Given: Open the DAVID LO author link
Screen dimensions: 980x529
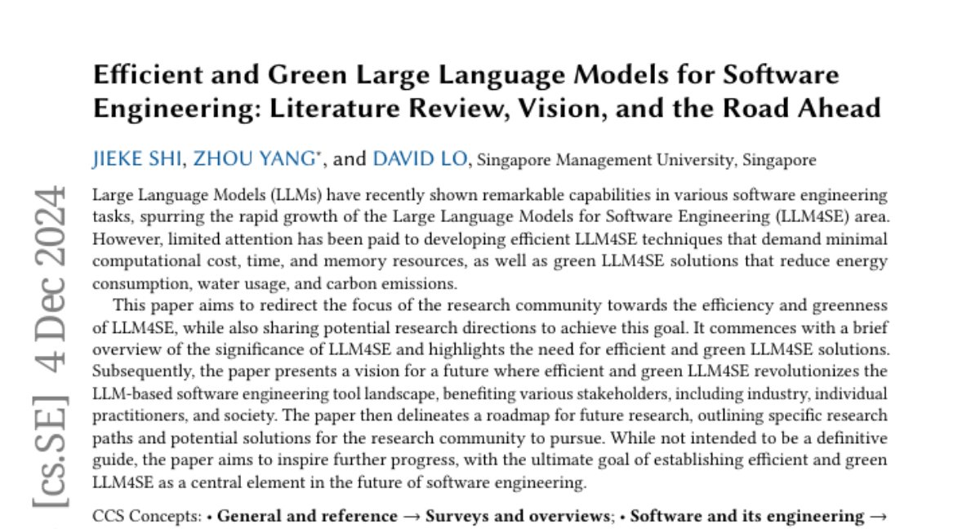Looking at the screenshot, I should click(x=420, y=158).
